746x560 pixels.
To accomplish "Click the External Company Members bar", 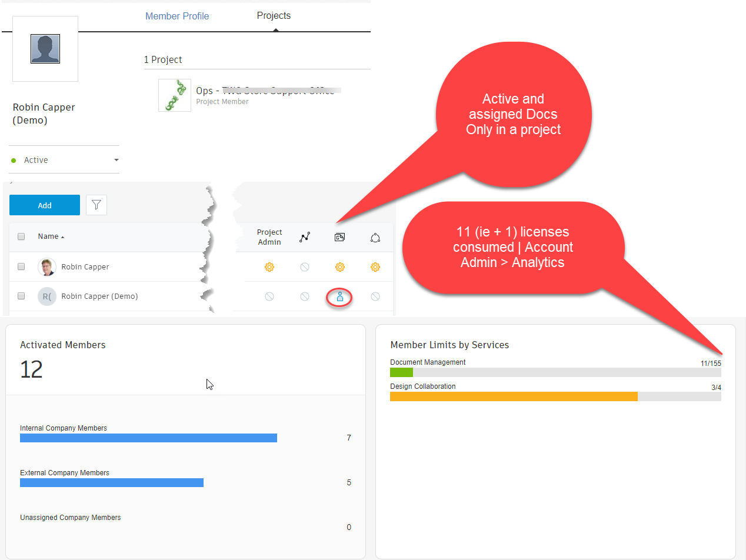I will (x=112, y=482).
